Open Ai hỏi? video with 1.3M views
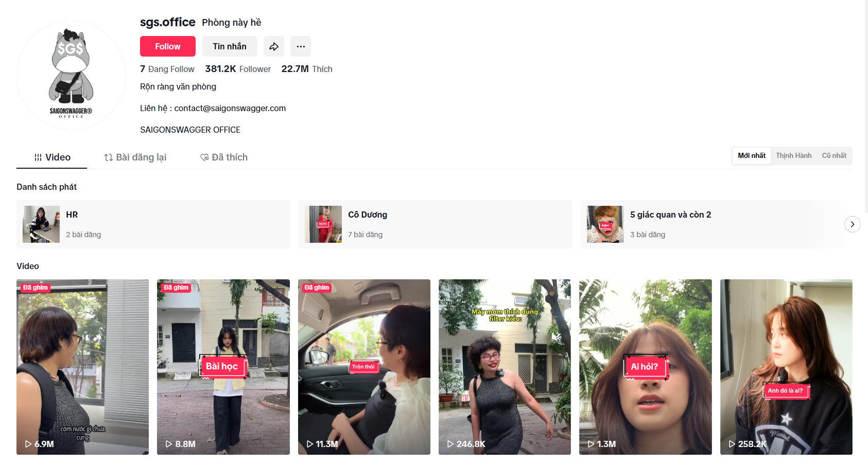Image resolution: width=868 pixels, height=464 pixels. pos(646,367)
